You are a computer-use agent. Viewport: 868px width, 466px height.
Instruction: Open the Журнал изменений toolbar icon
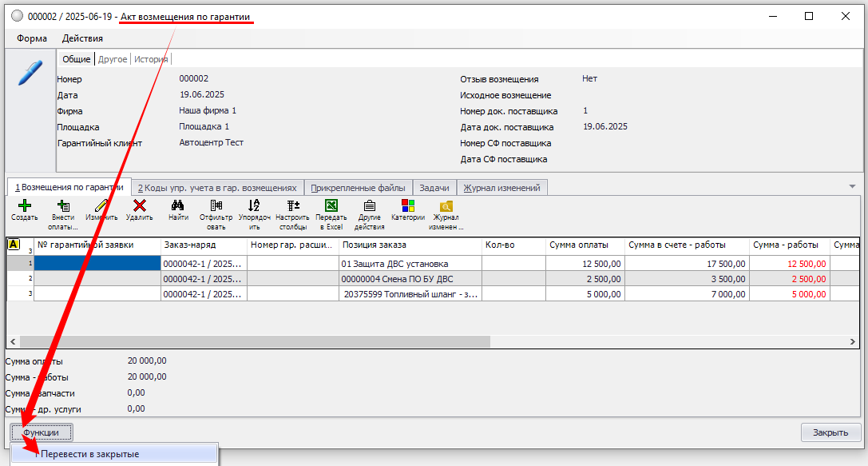(446, 206)
